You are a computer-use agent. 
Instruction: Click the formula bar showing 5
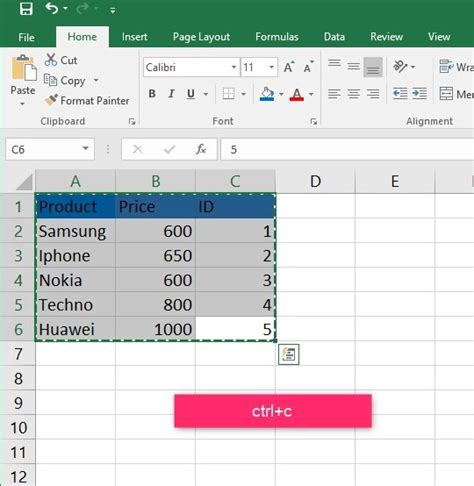pos(347,150)
